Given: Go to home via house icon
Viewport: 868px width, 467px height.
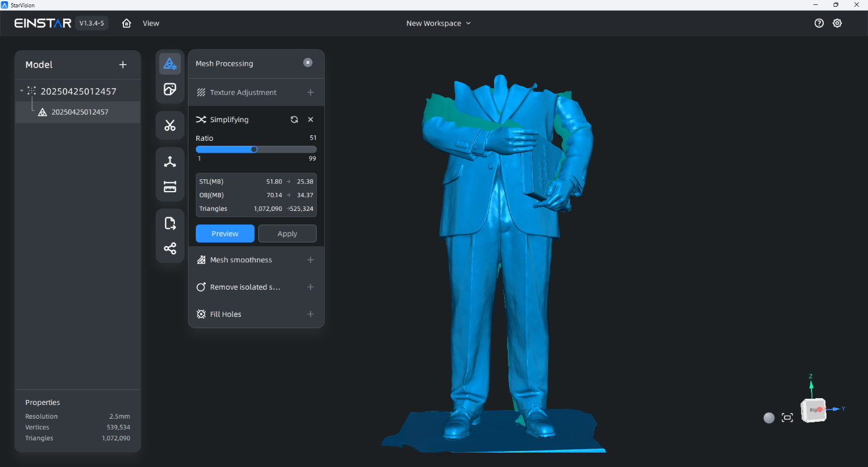Looking at the screenshot, I should click(x=126, y=24).
